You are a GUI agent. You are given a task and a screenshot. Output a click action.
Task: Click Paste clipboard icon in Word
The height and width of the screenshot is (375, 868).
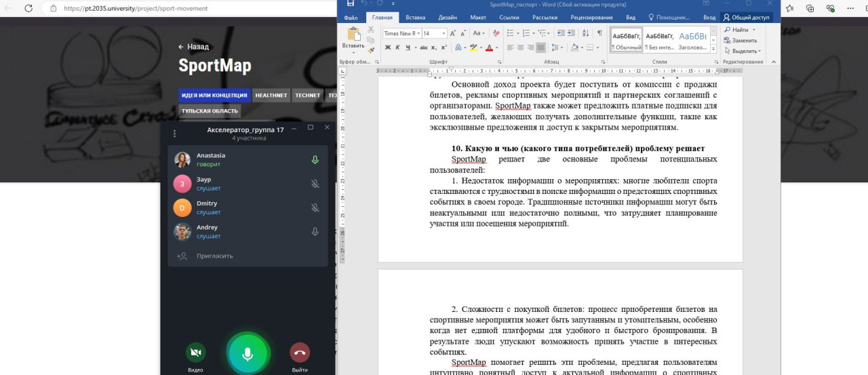(x=353, y=35)
